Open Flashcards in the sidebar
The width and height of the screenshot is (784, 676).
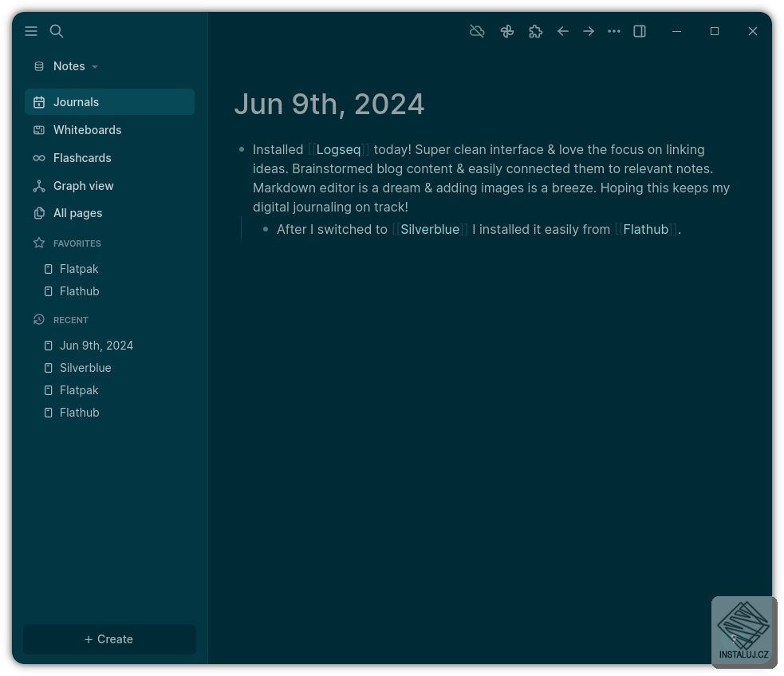[x=109, y=158]
